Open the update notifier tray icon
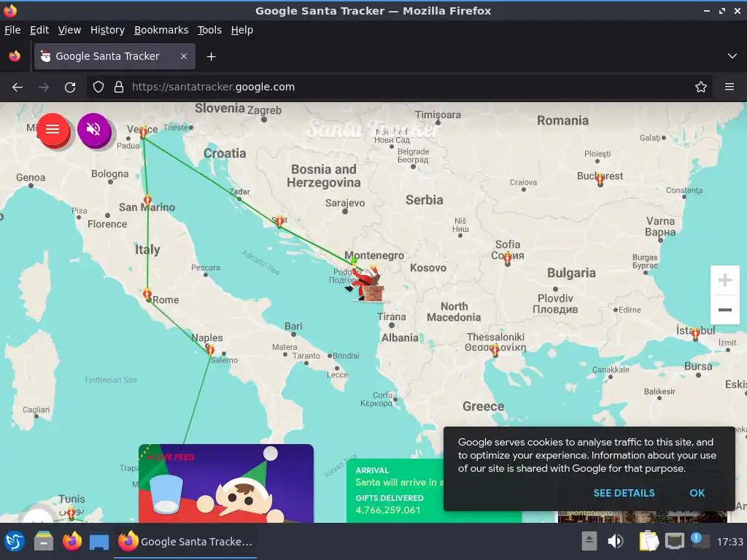The height and width of the screenshot is (560, 747). (700, 540)
